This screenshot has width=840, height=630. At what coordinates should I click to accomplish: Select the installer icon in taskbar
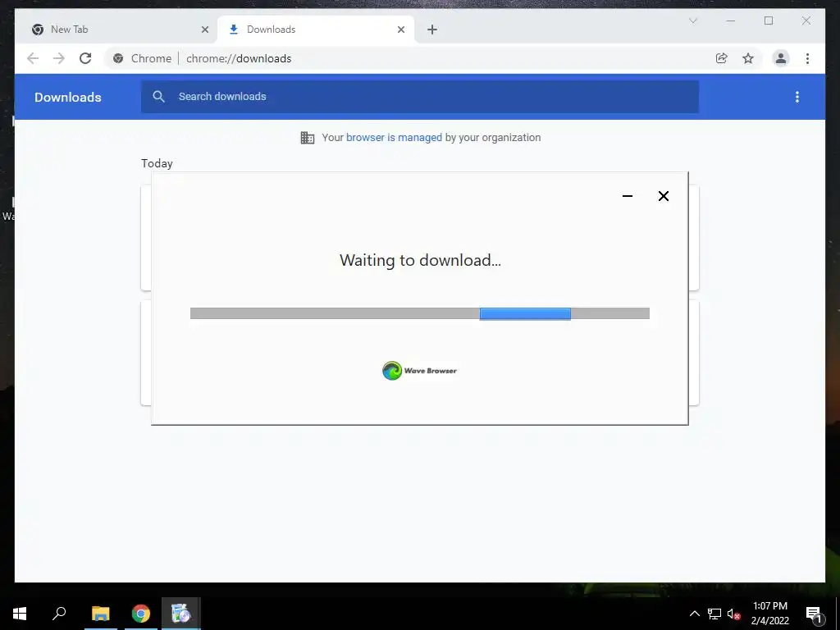tap(181, 614)
